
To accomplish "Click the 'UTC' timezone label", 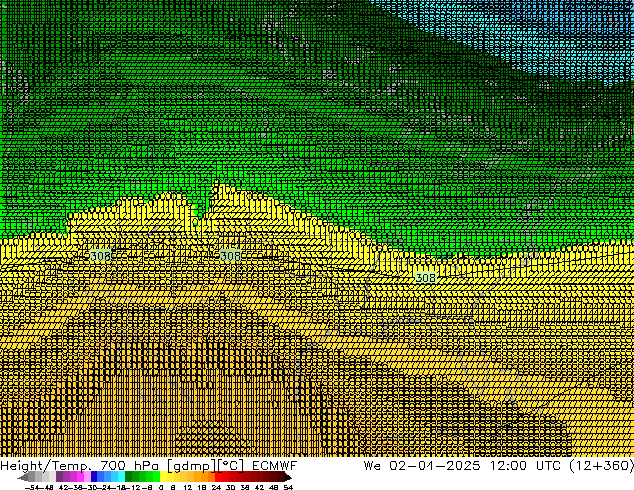I will (548, 466).
